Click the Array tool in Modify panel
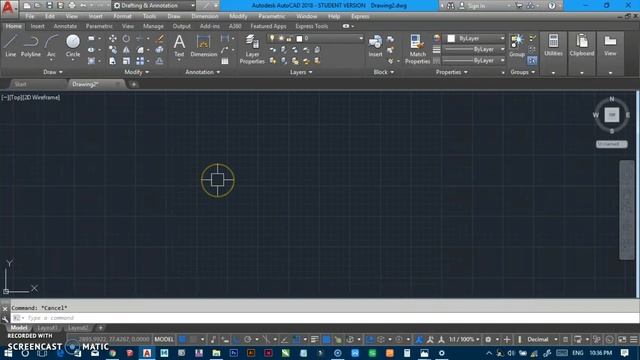 (140, 61)
